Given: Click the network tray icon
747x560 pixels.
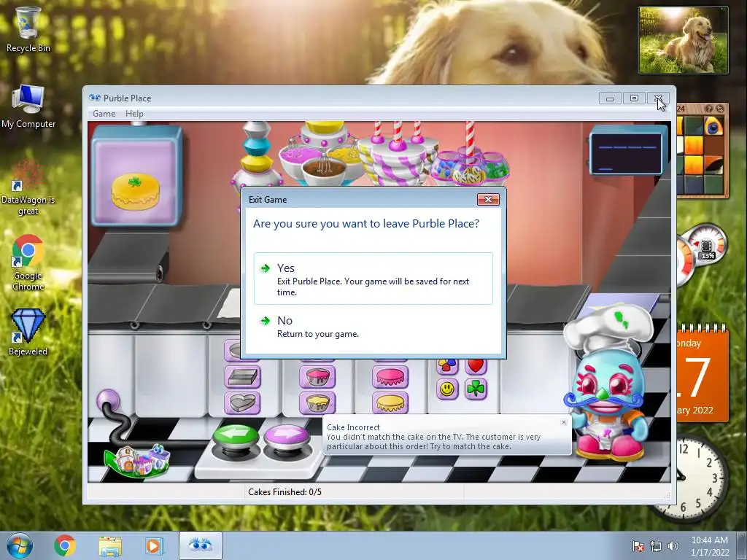Looking at the screenshot, I should click(x=656, y=546).
